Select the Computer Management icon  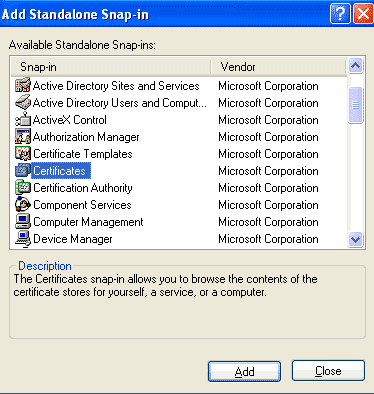(x=23, y=222)
